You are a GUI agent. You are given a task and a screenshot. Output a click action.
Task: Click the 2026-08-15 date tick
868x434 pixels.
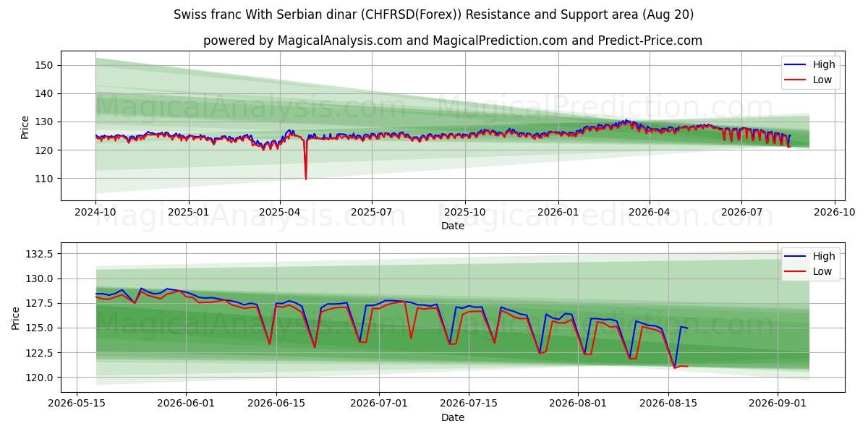tap(669, 404)
